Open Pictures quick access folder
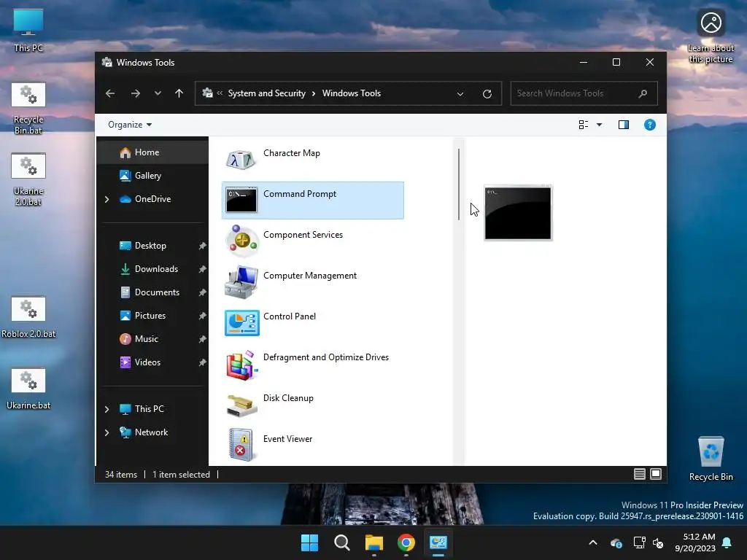747x560 pixels. click(x=152, y=316)
